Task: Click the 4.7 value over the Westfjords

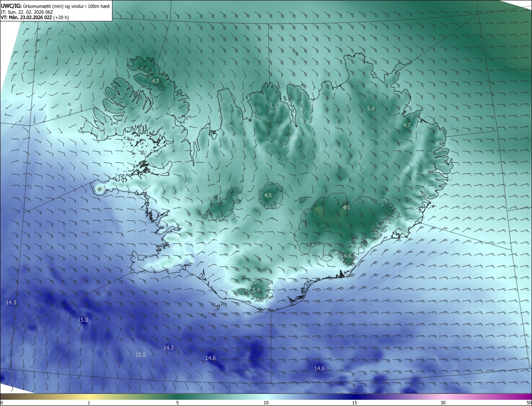Action: [x=155, y=81]
